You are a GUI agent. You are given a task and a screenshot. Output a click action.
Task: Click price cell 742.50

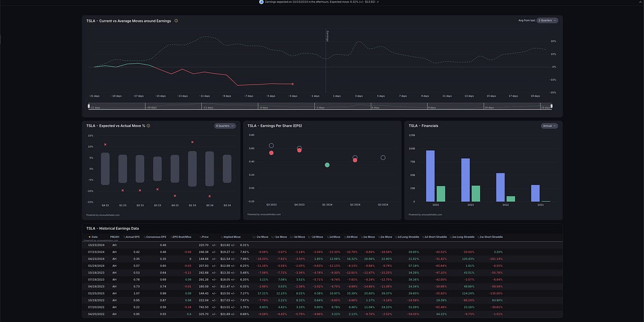tap(203, 308)
